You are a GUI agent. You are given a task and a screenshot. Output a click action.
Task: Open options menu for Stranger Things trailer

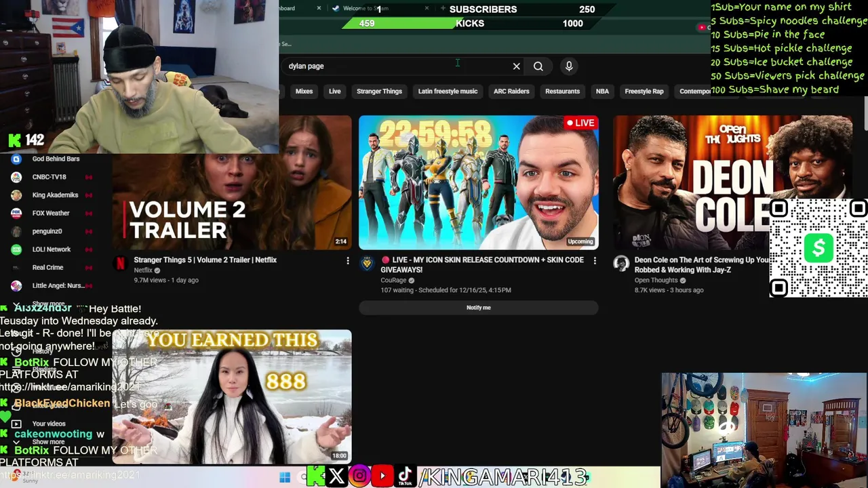pos(348,261)
